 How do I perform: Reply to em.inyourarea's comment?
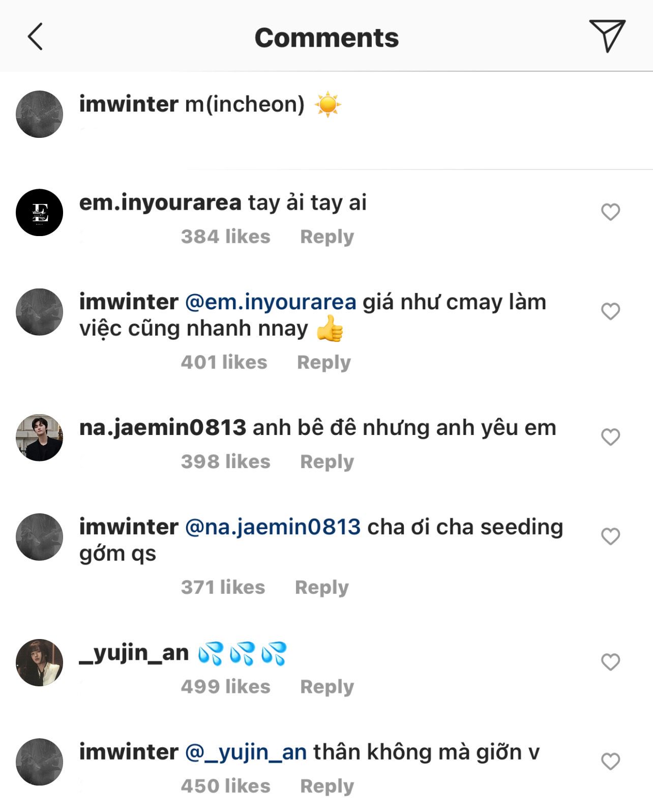[326, 237]
